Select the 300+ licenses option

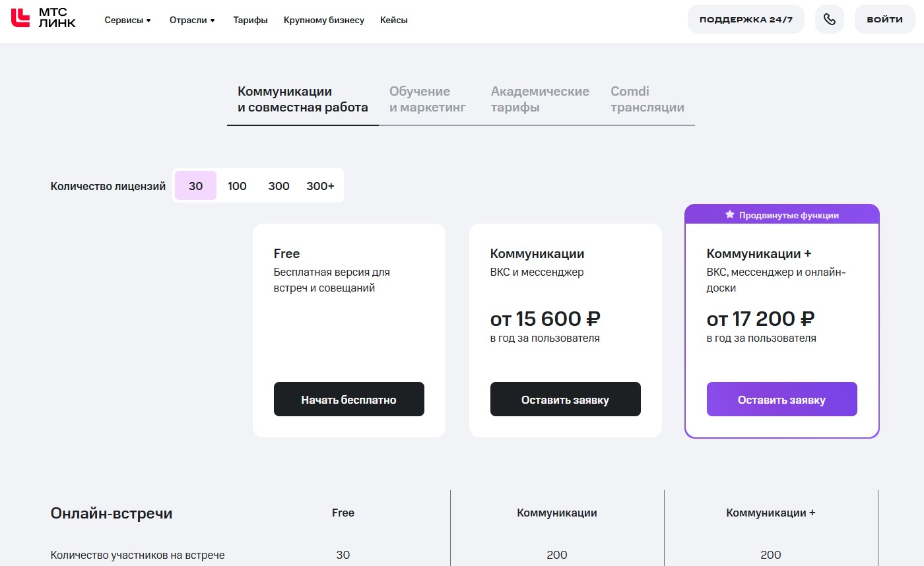[x=320, y=186]
